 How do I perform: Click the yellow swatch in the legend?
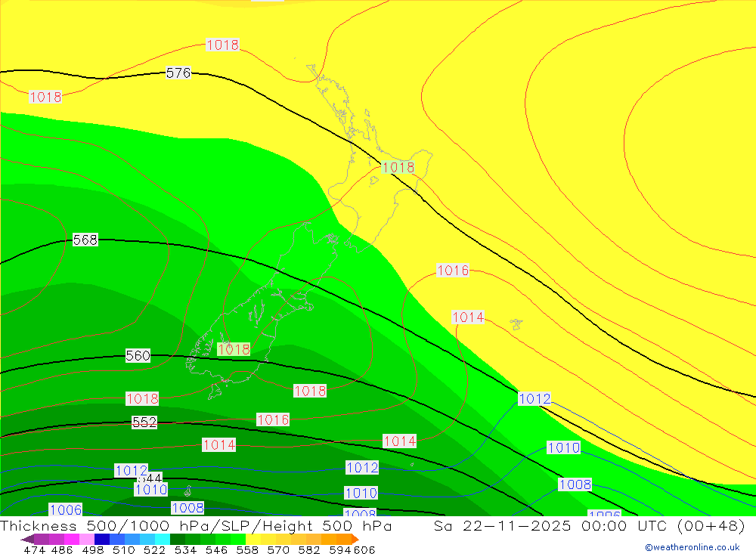(253, 539)
